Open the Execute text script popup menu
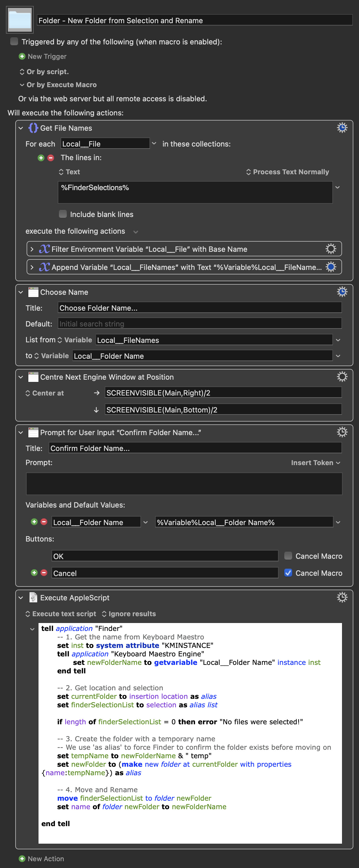This screenshot has height=868, width=359. click(x=61, y=614)
